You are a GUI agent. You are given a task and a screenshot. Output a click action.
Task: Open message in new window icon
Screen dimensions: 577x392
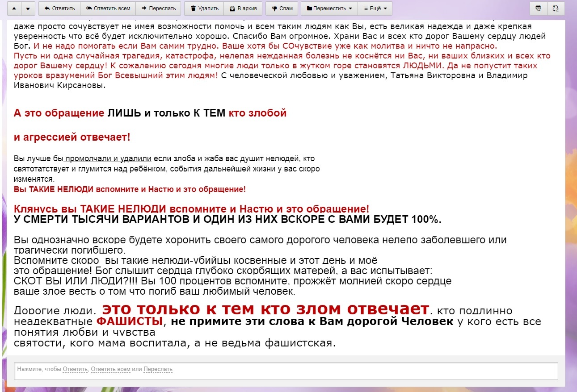pos(556,8)
